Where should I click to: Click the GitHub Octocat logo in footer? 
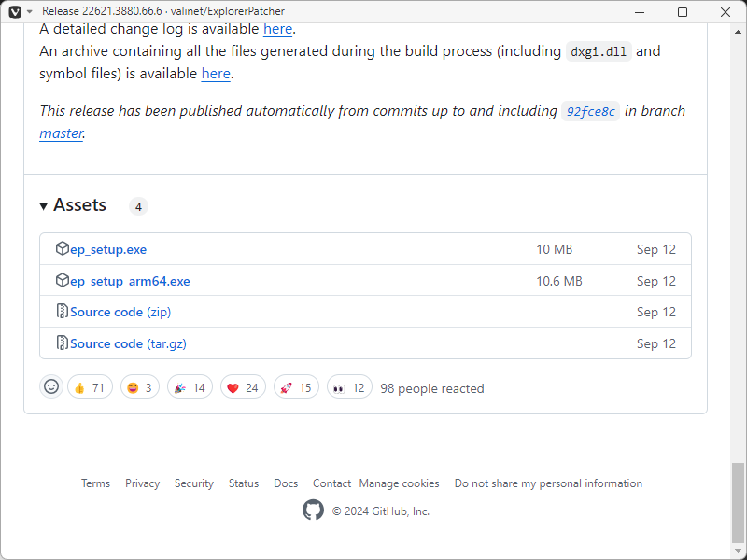click(313, 511)
